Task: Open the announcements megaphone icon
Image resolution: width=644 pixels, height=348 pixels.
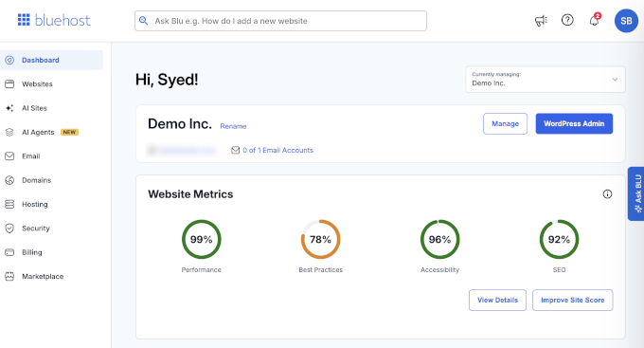Action: click(x=541, y=20)
